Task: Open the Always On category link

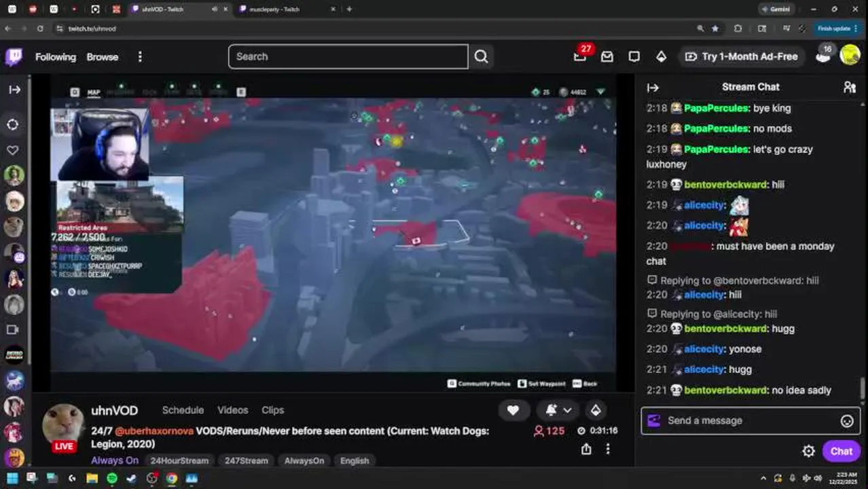Action: (x=115, y=460)
